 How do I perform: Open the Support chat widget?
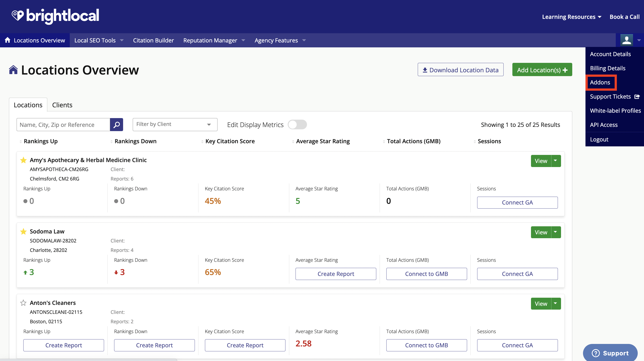pyautogui.click(x=610, y=353)
